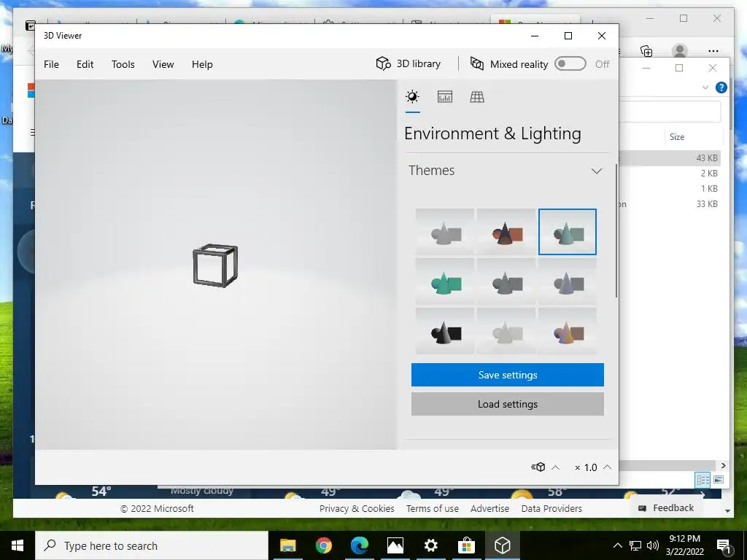The image size is (747, 560).
Task: Open the Stats & Shading tab icon
Action: pyautogui.click(x=444, y=97)
